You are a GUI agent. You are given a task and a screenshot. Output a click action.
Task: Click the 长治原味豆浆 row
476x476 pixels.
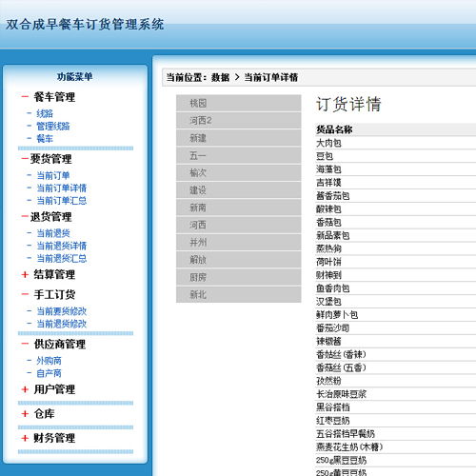pyautogui.click(x=396, y=394)
